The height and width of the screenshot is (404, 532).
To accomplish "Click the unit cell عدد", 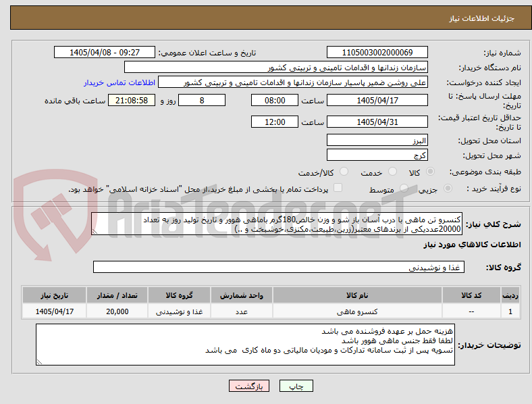I will pyautogui.click(x=241, y=311).
